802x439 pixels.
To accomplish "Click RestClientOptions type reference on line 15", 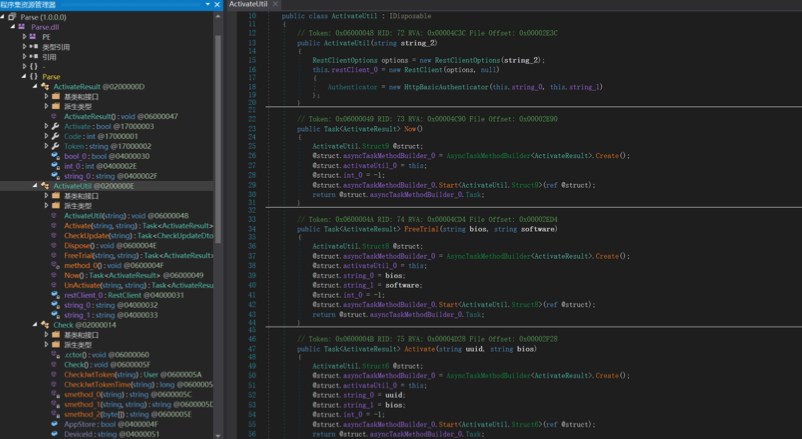I will [x=345, y=60].
